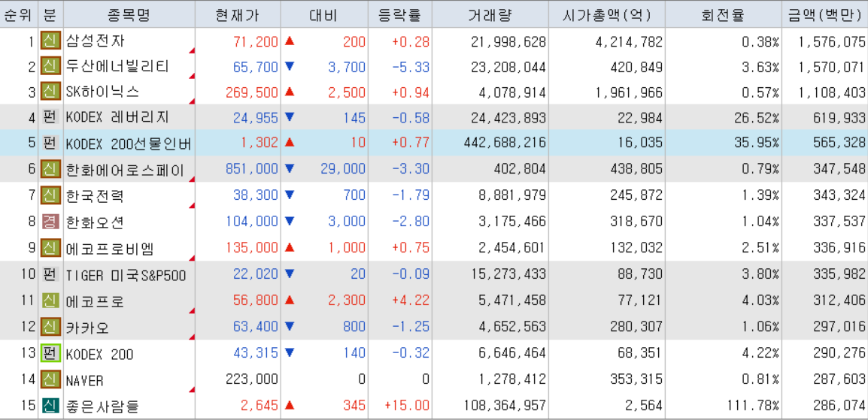Sort by 등락률 column header
The image size is (868, 420).
coord(399,14)
